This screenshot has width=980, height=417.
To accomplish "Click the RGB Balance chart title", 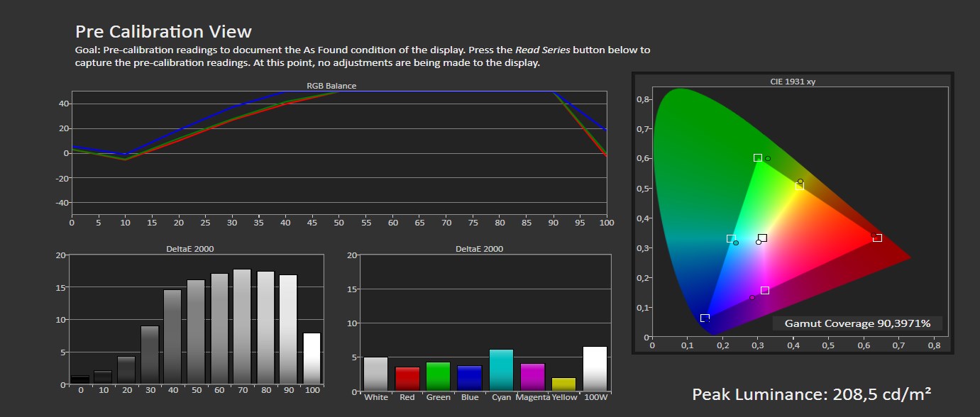I will (331, 86).
